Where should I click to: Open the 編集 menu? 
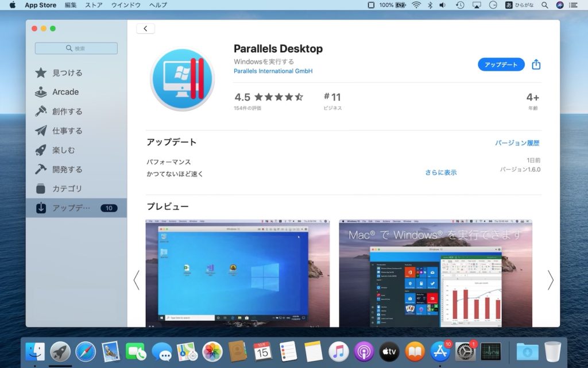click(71, 5)
